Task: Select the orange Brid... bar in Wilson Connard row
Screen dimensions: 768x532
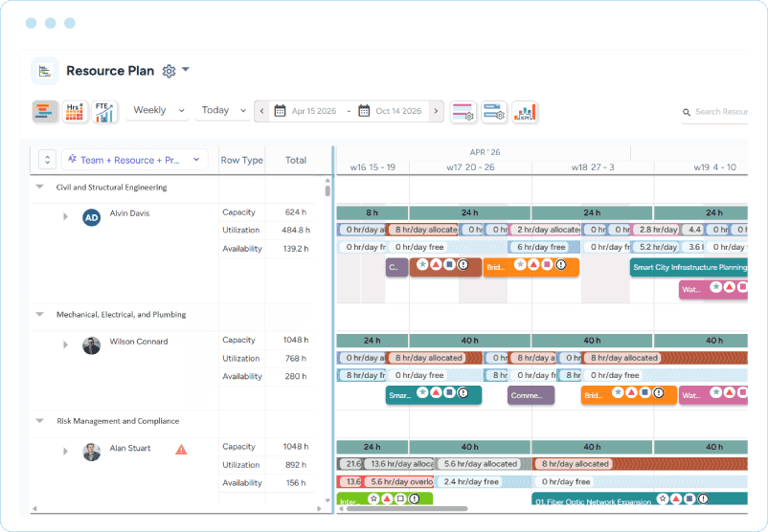Action: (629, 395)
